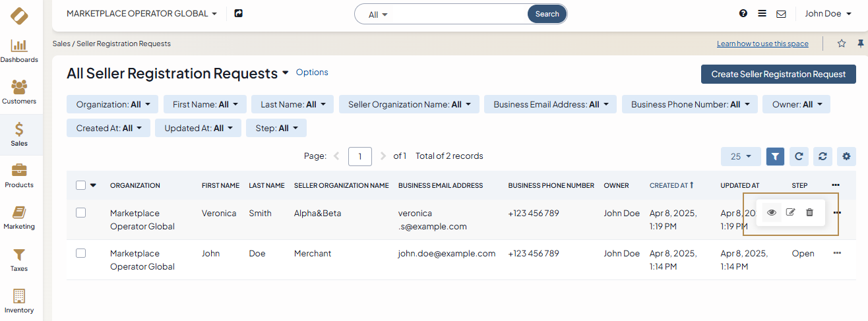The width and height of the screenshot is (868, 321).
Task: Mark page as favorite with star icon
Action: tap(842, 44)
